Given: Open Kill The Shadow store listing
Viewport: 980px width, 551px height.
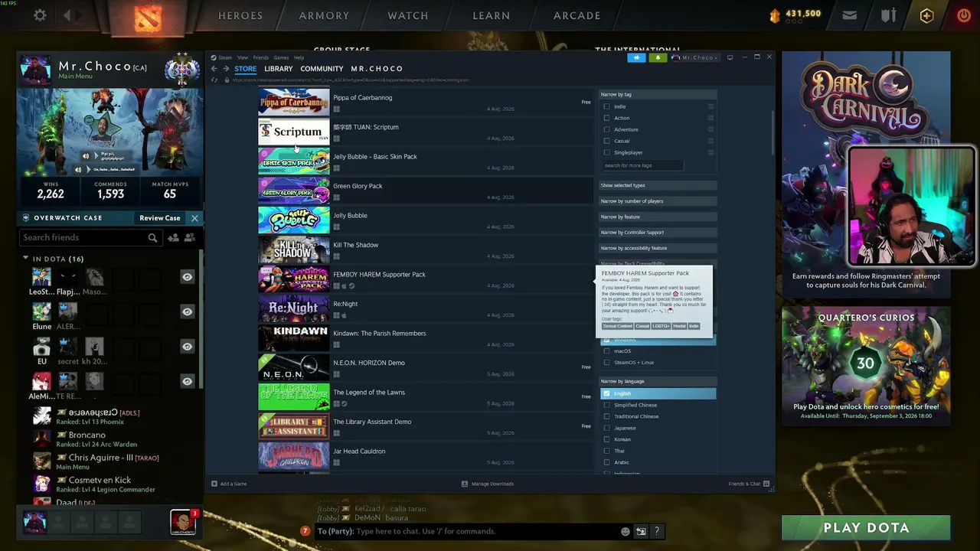Looking at the screenshot, I should 425,249.
